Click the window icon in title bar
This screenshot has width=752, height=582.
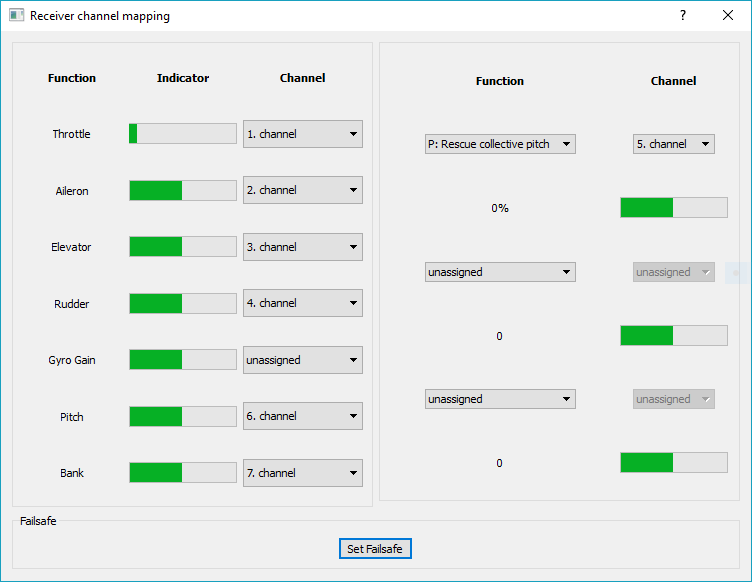(16, 16)
